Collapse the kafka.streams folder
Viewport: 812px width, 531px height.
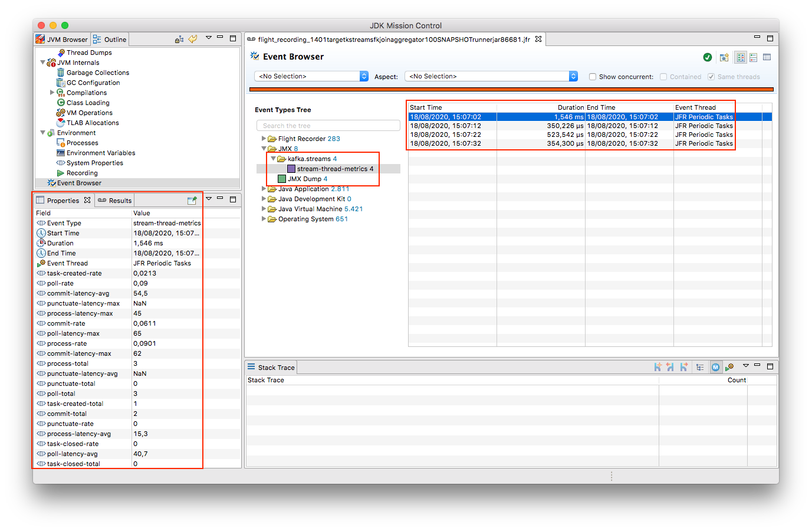[x=273, y=159]
